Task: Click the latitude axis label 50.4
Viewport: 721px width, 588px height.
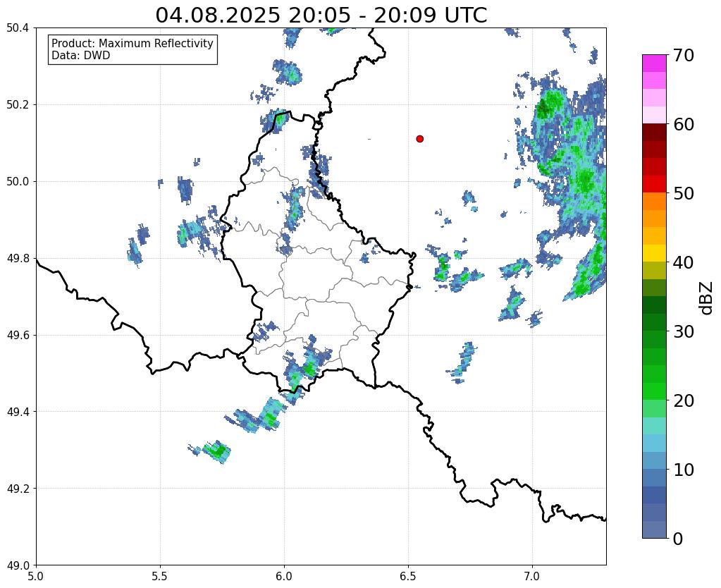Action: pyautogui.click(x=18, y=28)
